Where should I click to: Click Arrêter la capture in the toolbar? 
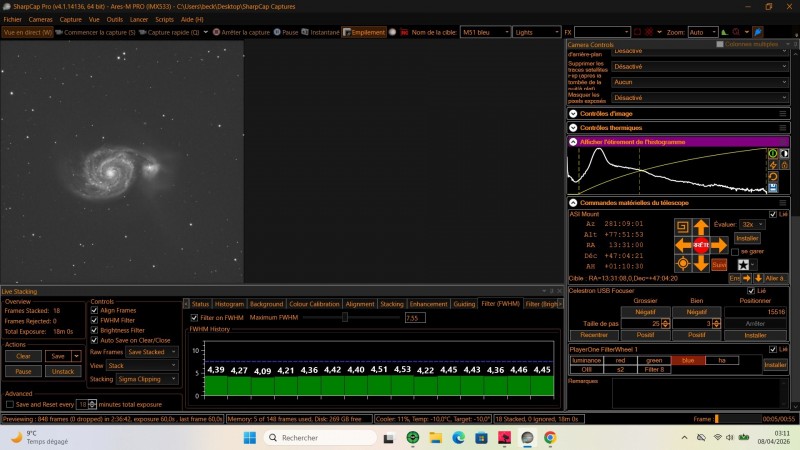coord(241,32)
